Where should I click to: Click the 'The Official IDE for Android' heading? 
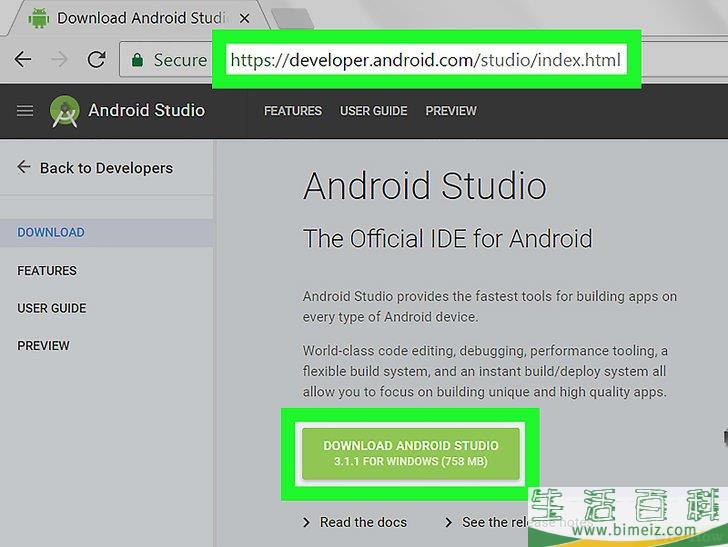[x=448, y=239]
